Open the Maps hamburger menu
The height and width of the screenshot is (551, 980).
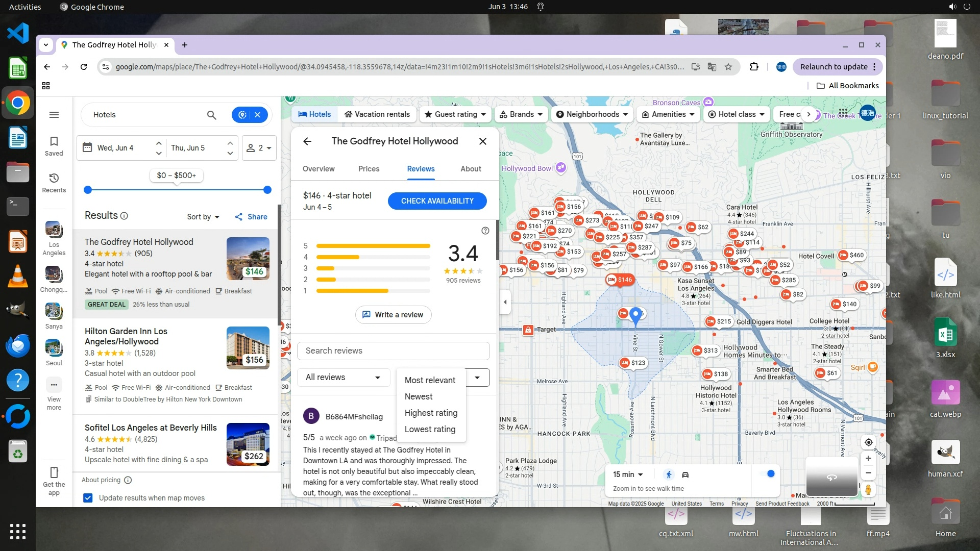[x=54, y=115]
